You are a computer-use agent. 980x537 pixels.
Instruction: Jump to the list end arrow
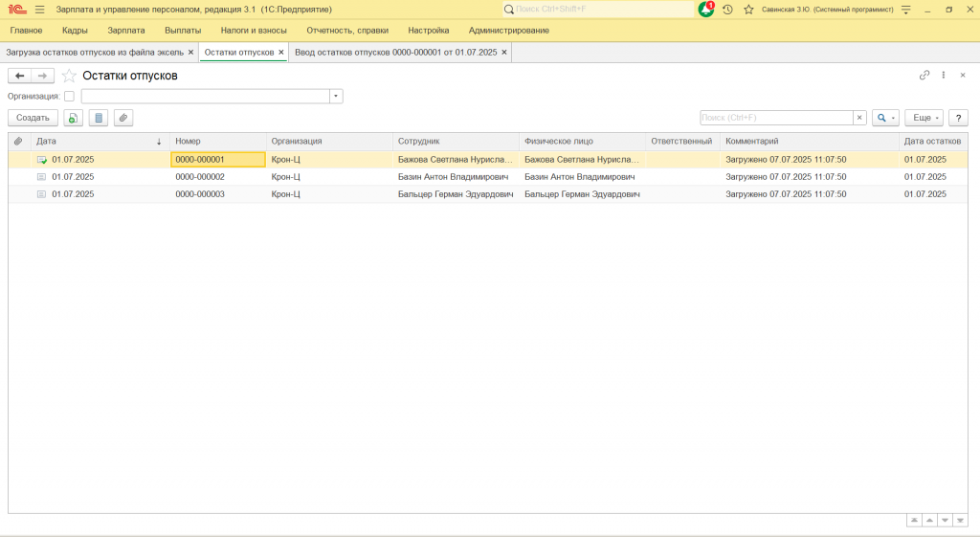point(960,520)
